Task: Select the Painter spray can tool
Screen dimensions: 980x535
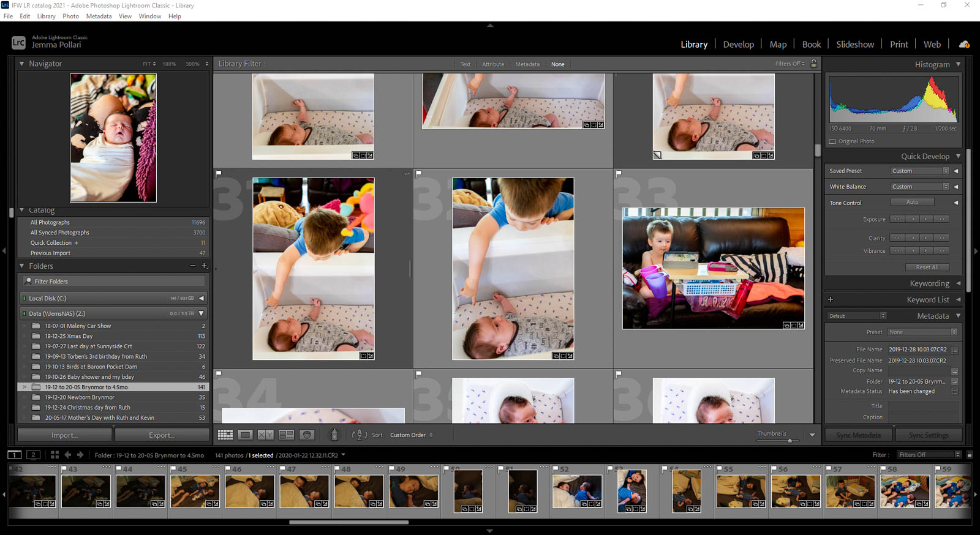Action: (334, 435)
